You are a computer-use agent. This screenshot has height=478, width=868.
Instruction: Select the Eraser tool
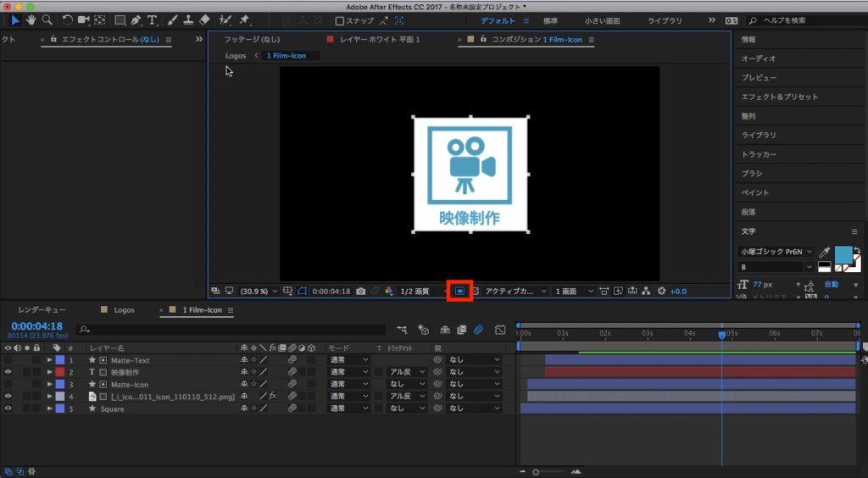pos(203,19)
